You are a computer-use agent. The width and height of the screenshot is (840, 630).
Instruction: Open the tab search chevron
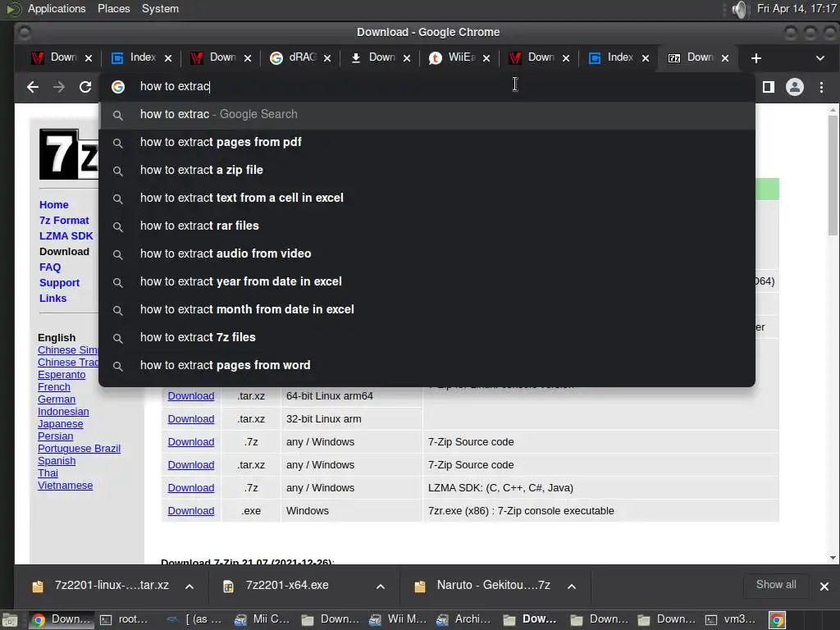coord(819,58)
